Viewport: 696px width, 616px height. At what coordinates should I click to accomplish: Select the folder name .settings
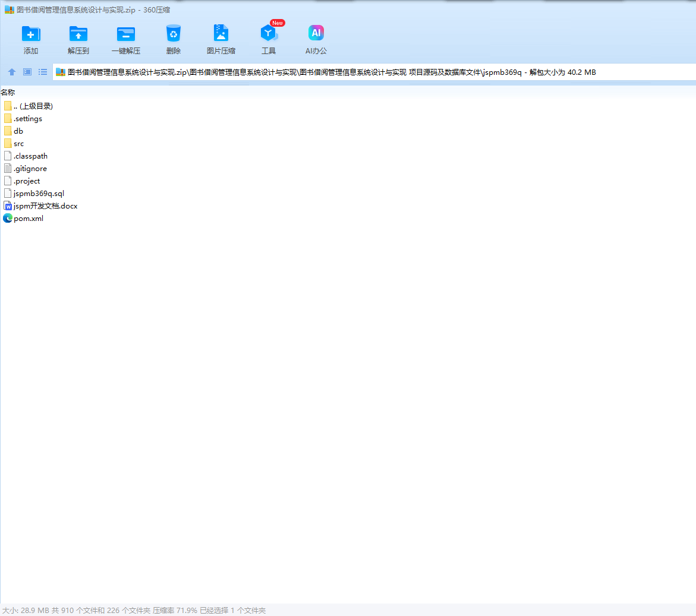(28, 118)
